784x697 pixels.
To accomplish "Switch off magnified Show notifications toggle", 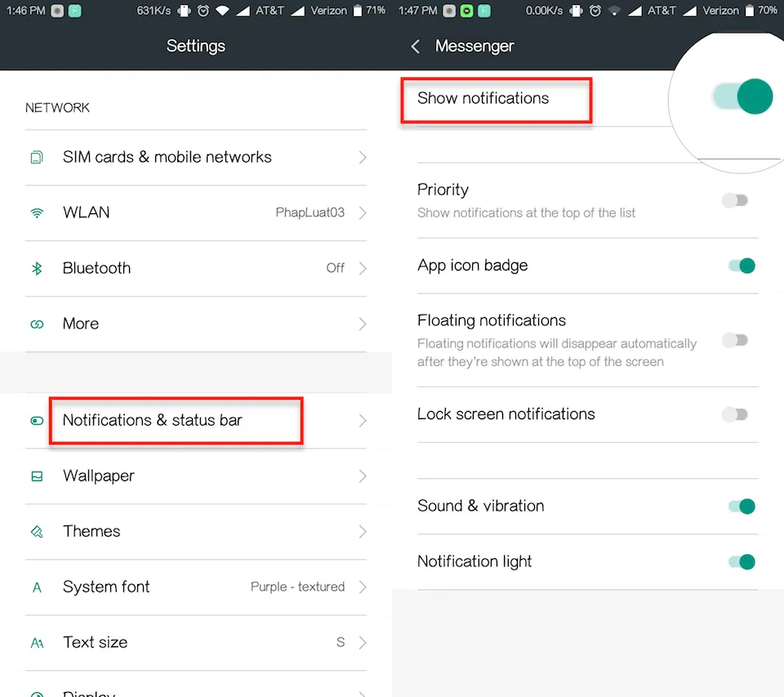I will [743, 96].
